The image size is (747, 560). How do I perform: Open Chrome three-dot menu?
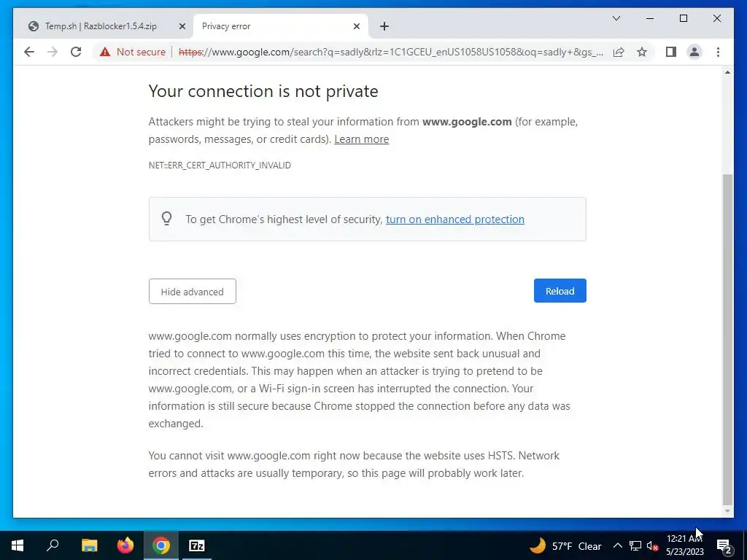[x=719, y=52]
